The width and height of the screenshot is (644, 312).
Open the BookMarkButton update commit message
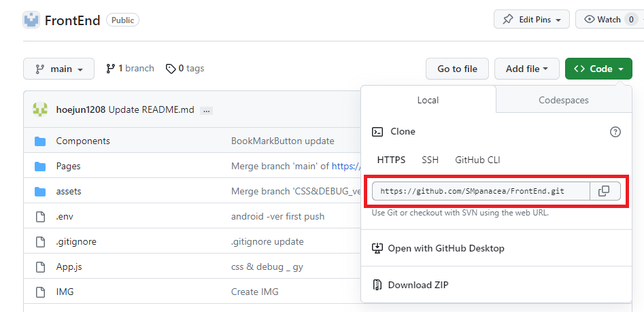283,141
